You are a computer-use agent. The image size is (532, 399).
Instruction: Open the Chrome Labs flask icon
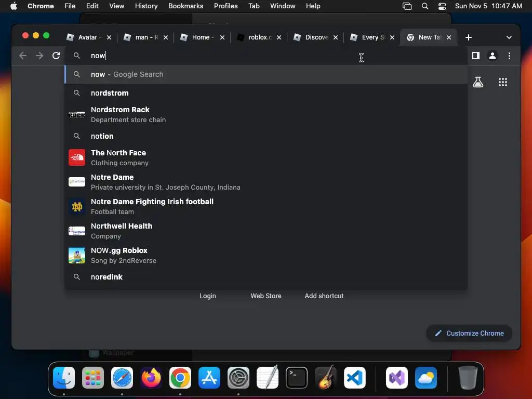pyautogui.click(x=478, y=82)
